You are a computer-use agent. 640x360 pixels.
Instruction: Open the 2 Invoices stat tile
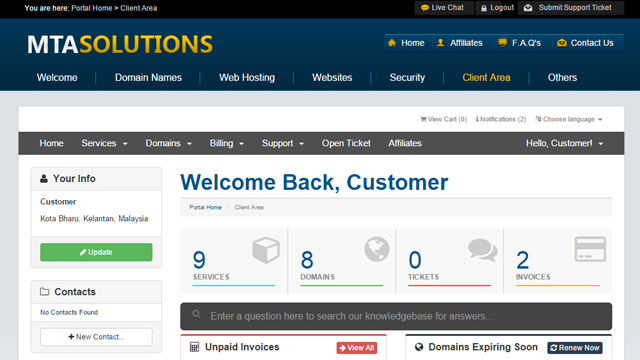(558, 261)
